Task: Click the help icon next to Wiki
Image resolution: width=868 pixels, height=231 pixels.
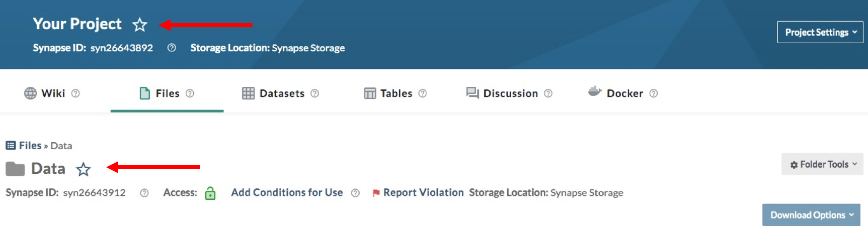Action: [x=75, y=93]
